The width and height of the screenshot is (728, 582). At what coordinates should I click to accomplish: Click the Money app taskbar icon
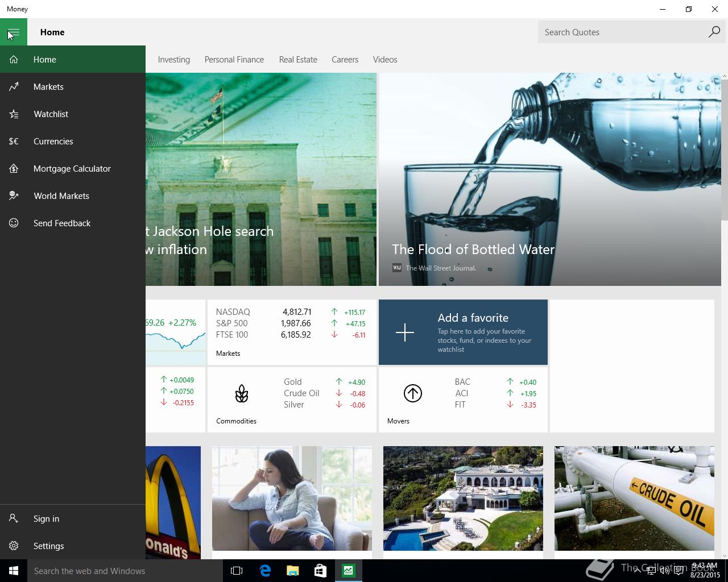point(348,571)
